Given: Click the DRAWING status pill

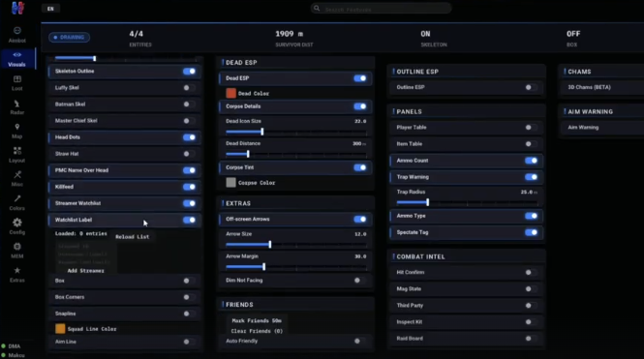Looking at the screenshot, I should click(x=70, y=38).
